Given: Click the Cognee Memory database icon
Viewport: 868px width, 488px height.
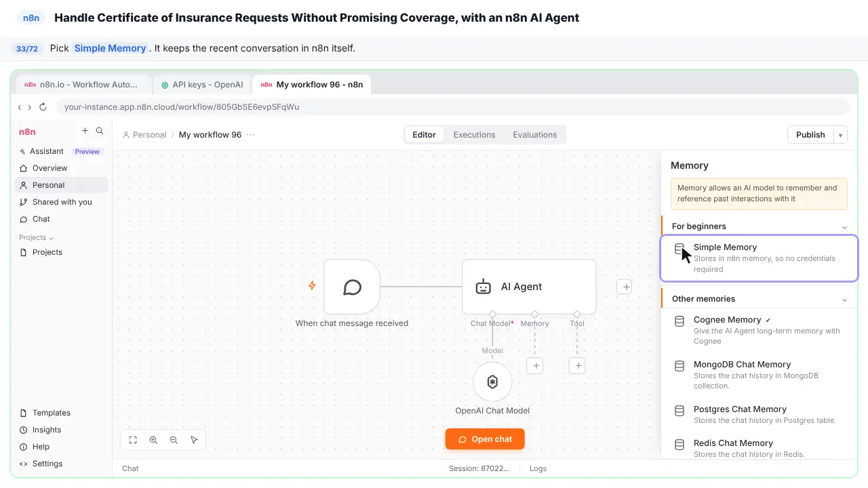Looking at the screenshot, I should pyautogui.click(x=679, y=321).
